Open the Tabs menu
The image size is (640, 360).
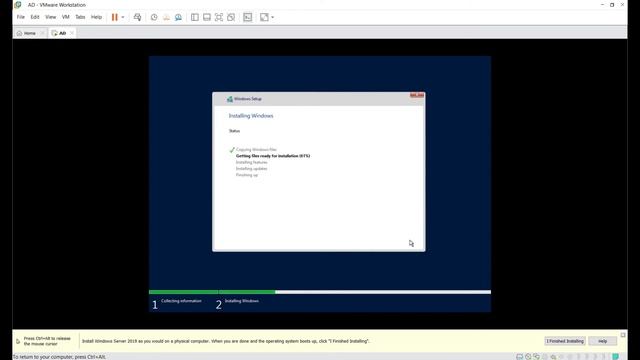[x=80, y=17]
